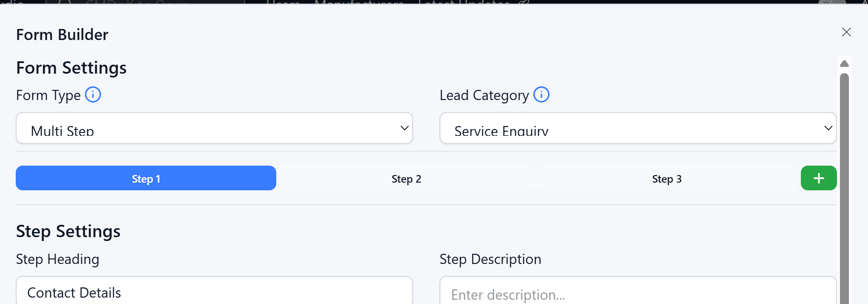Click the chevron in the Service Enquiry dropdown
Viewport: 868px width, 304px height.
point(828,128)
